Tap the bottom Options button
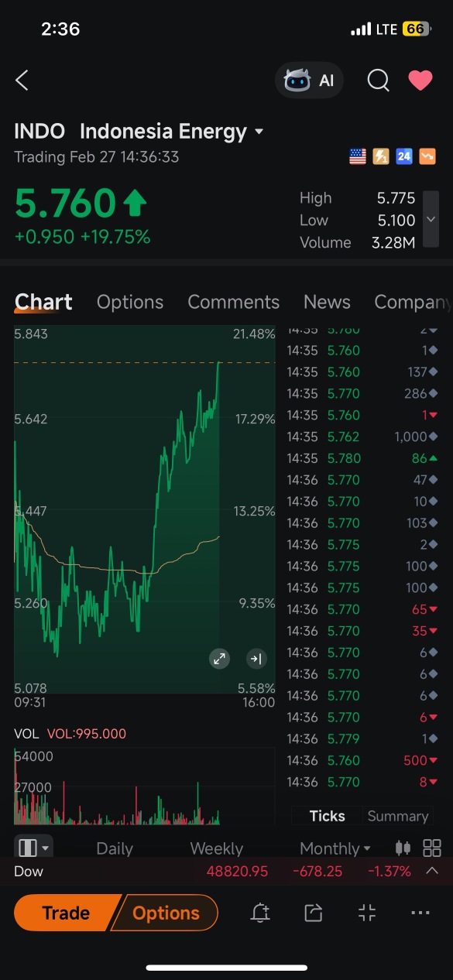This screenshot has width=453, height=980. (x=166, y=913)
